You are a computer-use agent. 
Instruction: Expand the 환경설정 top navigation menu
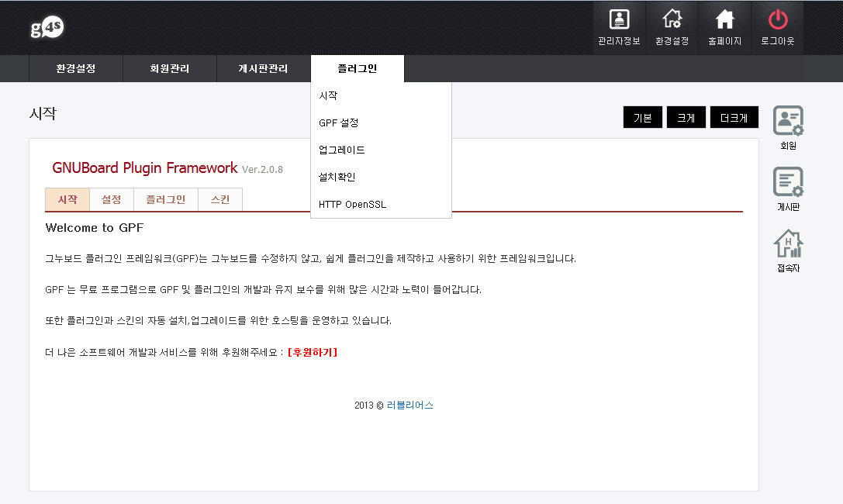point(76,69)
